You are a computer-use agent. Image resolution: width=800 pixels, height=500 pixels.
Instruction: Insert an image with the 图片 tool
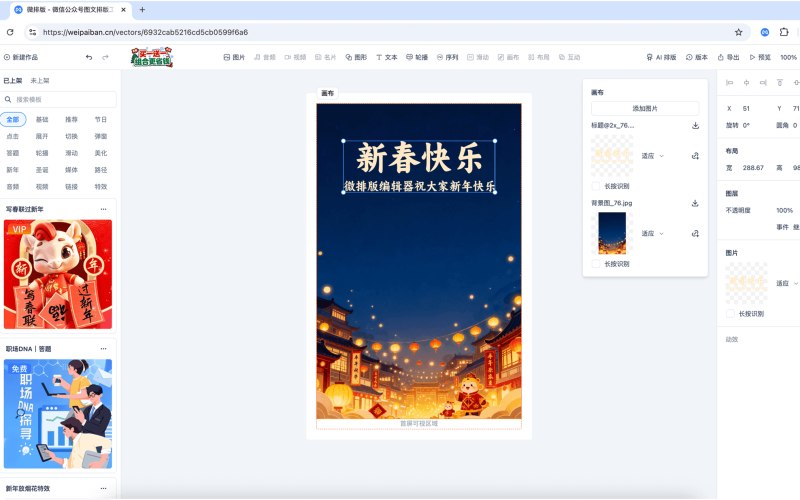pyautogui.click(x=234, y=57)
